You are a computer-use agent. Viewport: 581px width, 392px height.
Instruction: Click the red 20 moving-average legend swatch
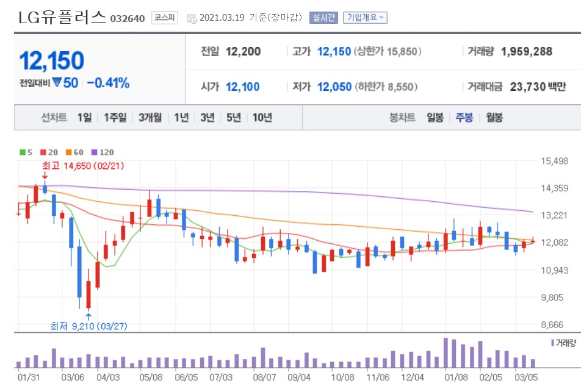click(x=43, y=152)
